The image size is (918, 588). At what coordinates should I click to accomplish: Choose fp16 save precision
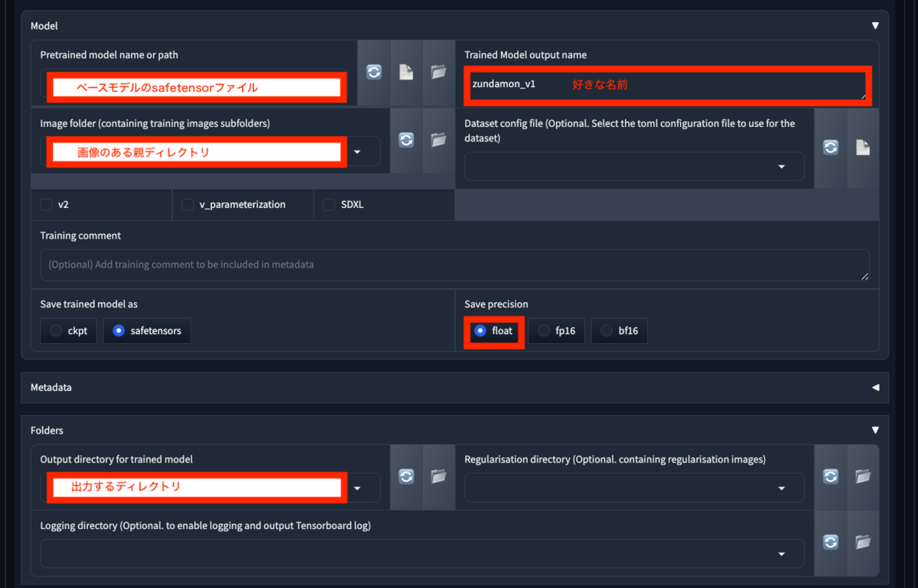[556, 331]
